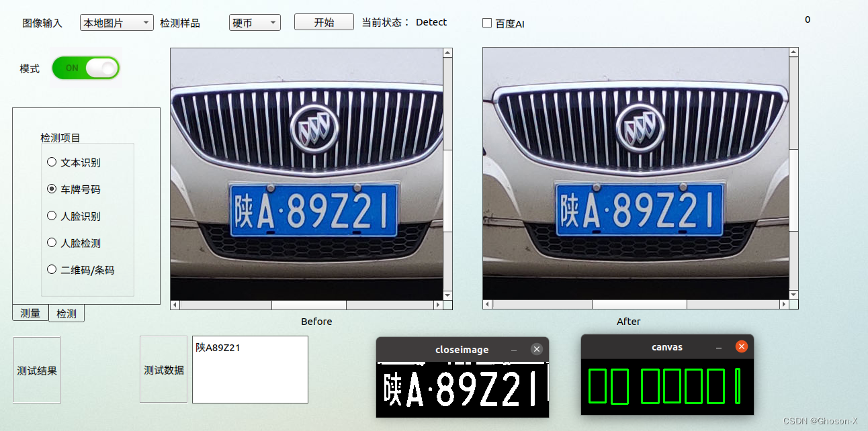Click the After image scroll-down arrow

tap(793, 295)
